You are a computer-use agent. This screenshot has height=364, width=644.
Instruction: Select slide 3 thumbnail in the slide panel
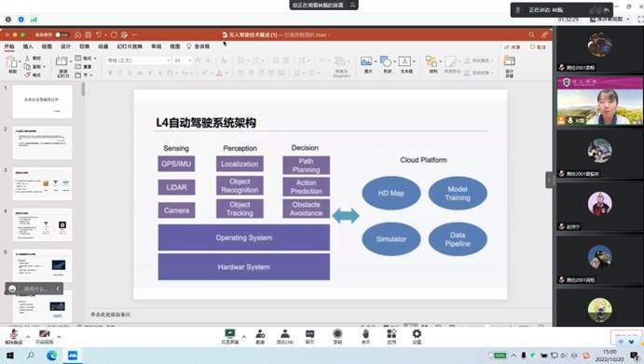42,183
